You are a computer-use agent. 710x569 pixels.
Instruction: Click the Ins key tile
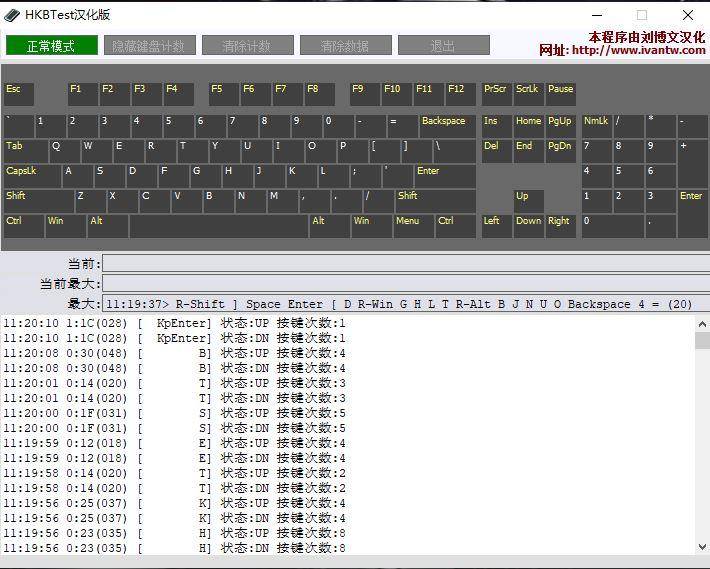[497, 126]
